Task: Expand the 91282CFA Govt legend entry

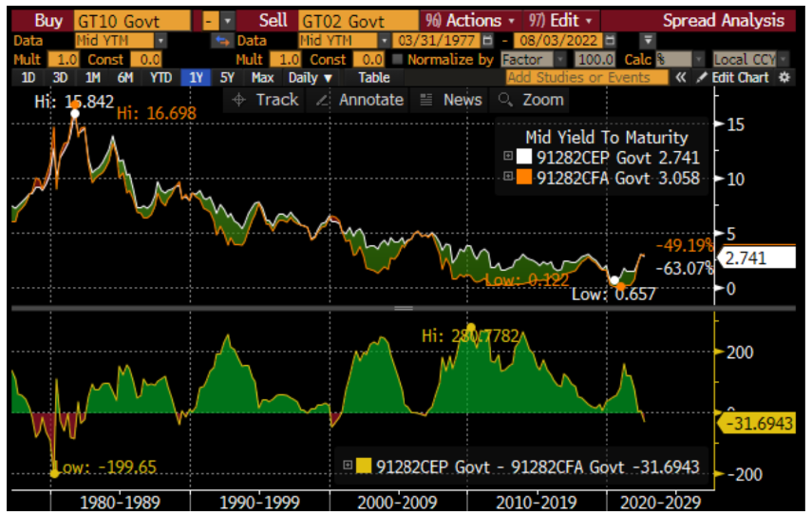Action: (507, 178)
